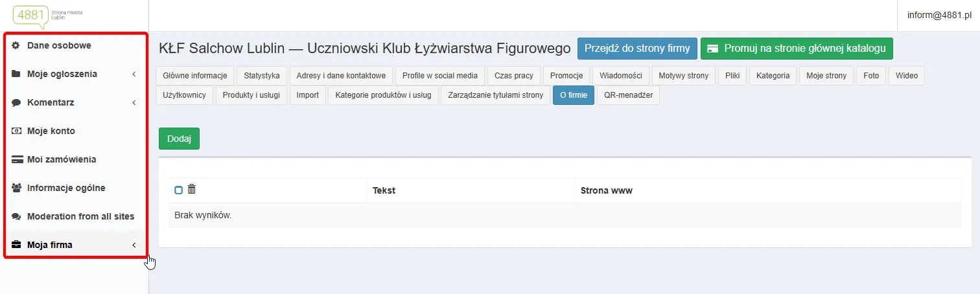Switch to Wiadomości tab
The image size is (980, 294).
click(621, 76)
